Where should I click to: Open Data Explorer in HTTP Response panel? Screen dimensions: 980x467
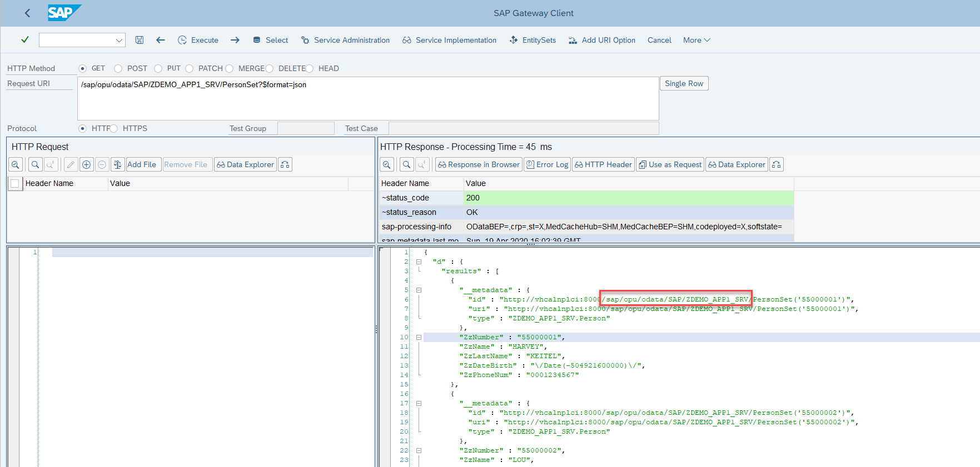(737, 164)
